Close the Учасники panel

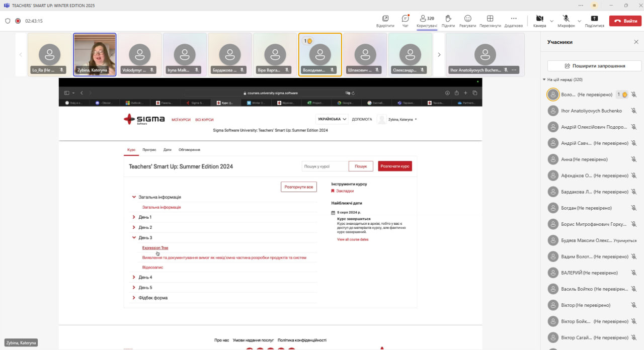(x=636, y=42)
